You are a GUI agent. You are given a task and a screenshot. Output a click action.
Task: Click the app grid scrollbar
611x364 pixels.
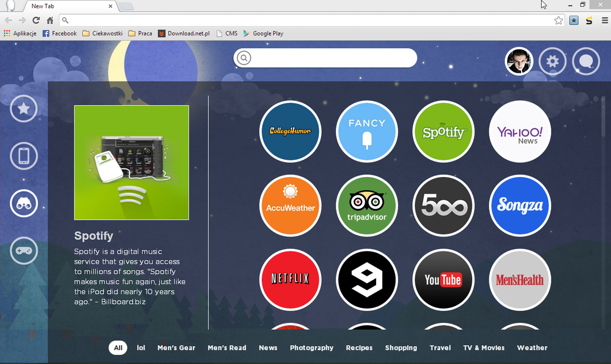pyautogui.click(x=603, y=117)
